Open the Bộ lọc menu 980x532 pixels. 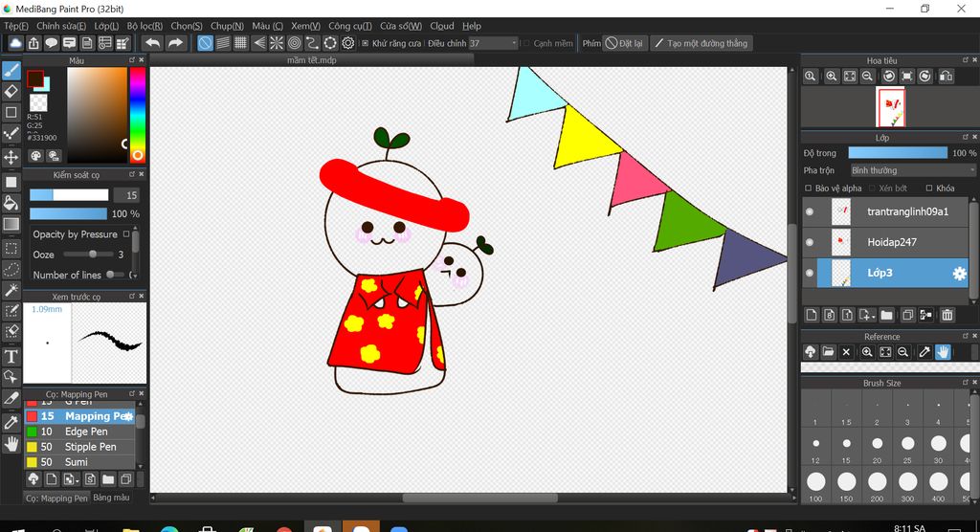click(x=145, y=26)
